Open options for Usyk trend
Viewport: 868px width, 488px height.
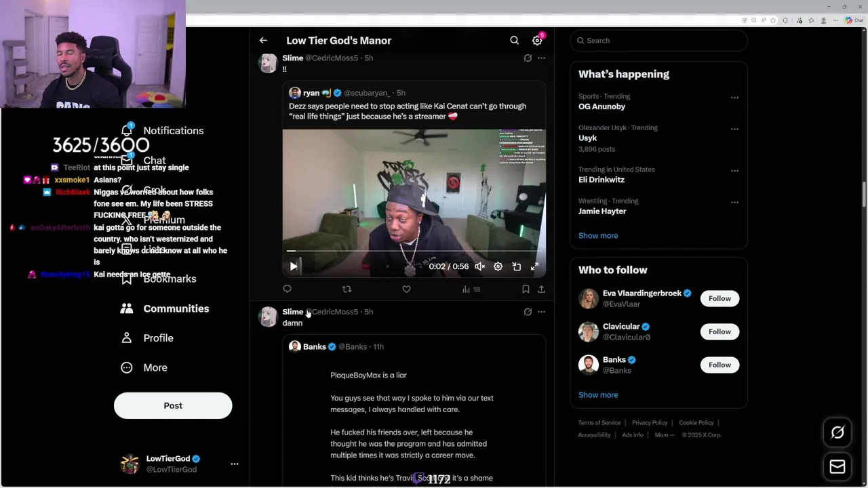tap(734, 129)
